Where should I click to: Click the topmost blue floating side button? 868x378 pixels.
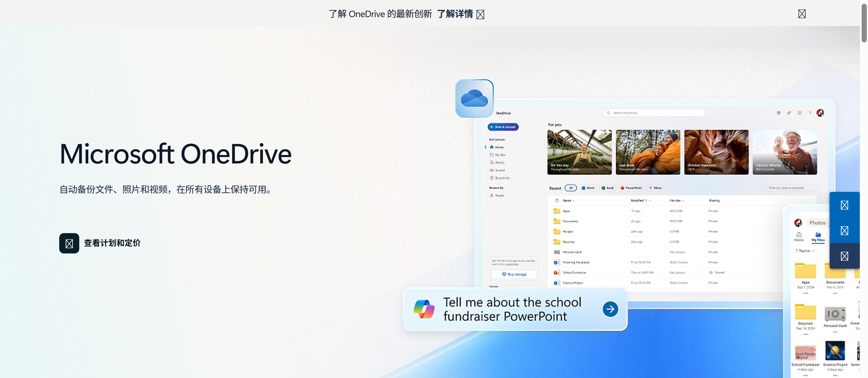[x=844, y=205]
